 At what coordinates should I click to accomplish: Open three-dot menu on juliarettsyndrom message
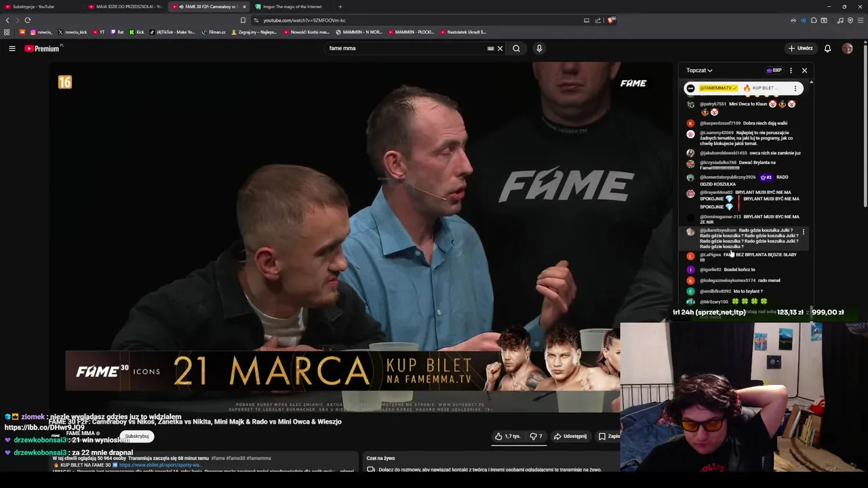click(x=804, y=232)
